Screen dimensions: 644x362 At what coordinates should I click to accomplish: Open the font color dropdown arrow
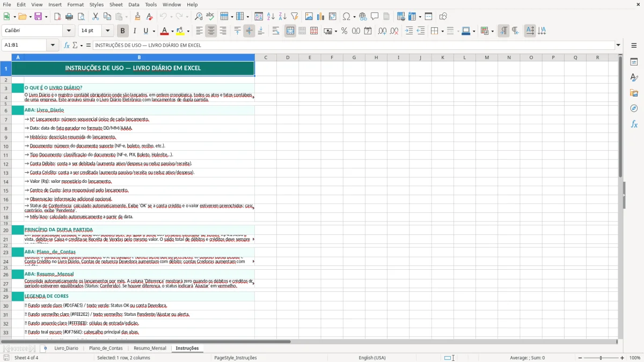point(172,31)
